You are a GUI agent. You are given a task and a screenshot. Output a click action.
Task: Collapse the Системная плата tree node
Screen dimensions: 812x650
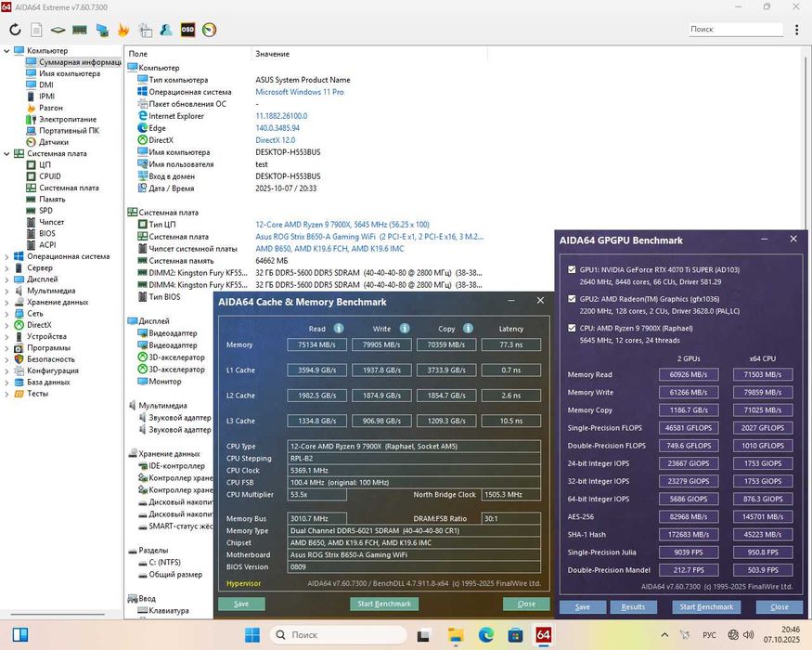(x=7, y=153)
